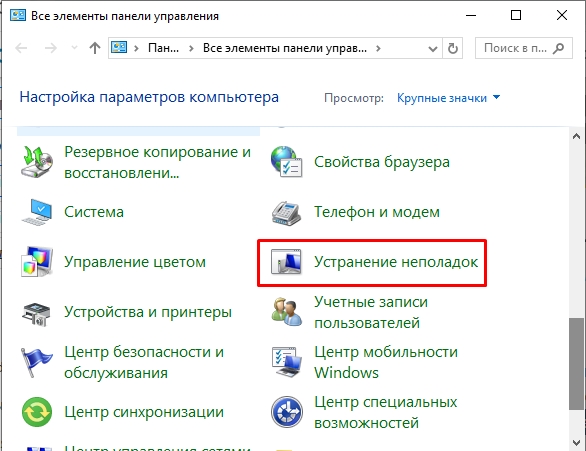Screen dimensions: 586x451
Task: Open Центр специальных возможностей link
Action: pos(385,413)
